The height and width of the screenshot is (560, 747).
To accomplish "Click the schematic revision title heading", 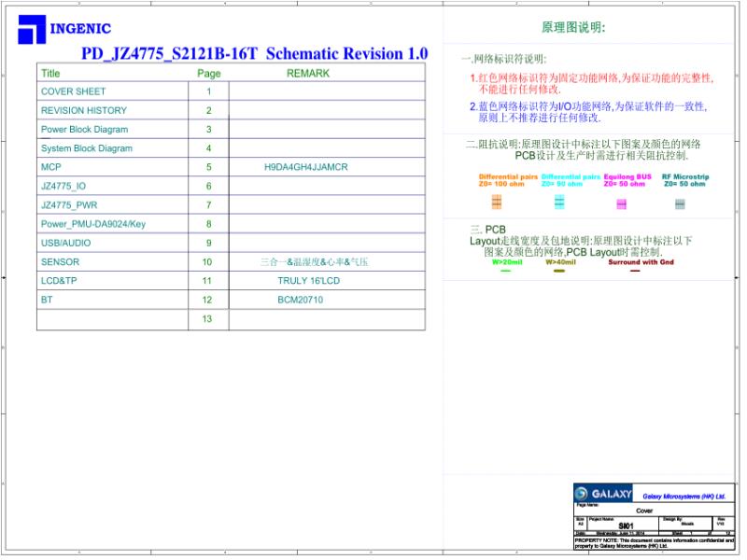I will 254,54.
